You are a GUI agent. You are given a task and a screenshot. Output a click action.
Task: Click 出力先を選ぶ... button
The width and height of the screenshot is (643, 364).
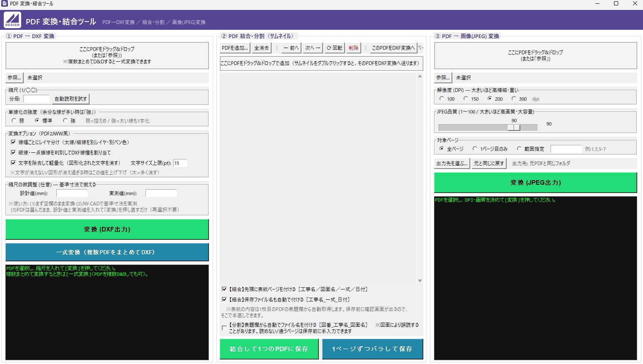point(452,163)
